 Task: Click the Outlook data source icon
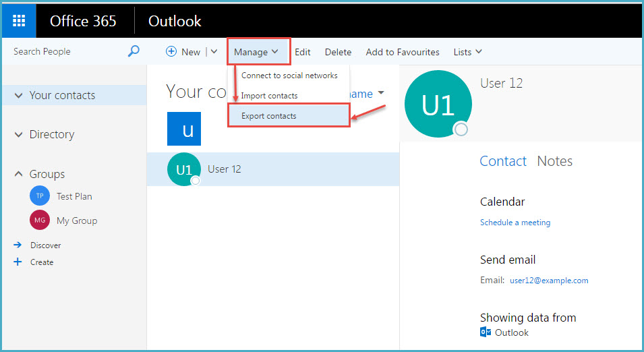point(486,332)
